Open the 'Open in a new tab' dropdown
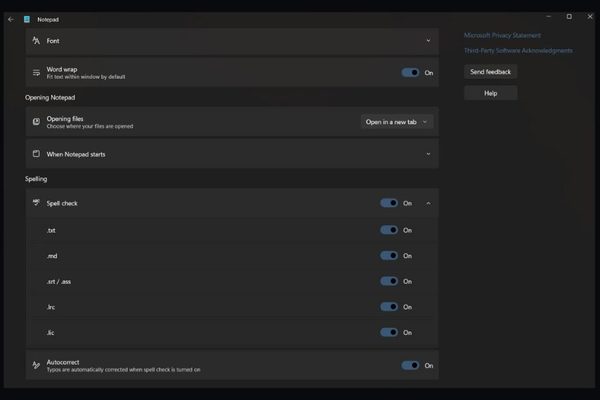The width and height of the screenshot is (600, 400). pos(396,122)
